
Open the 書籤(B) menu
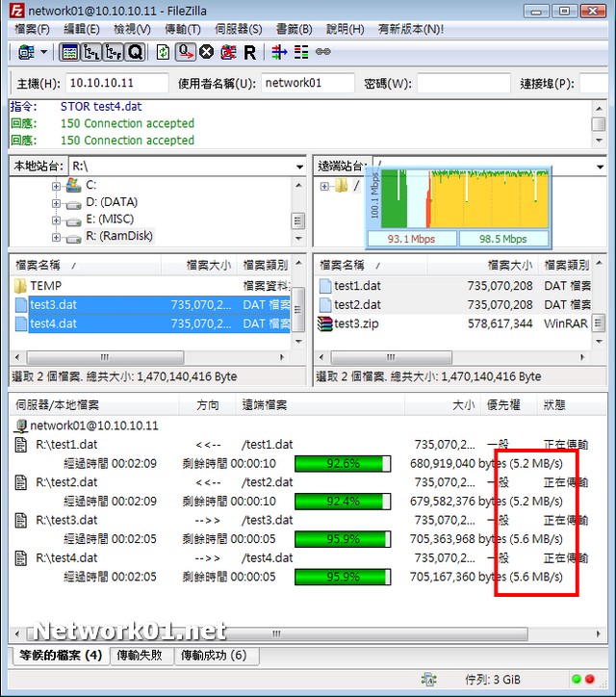[294, 30]
